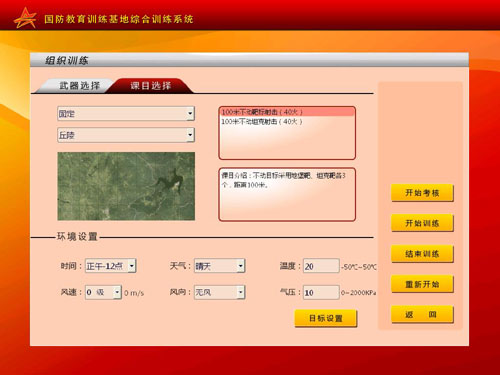Click the star emblem logo in header
Viewport: 500px width, 375px height.
pos(25,18)
